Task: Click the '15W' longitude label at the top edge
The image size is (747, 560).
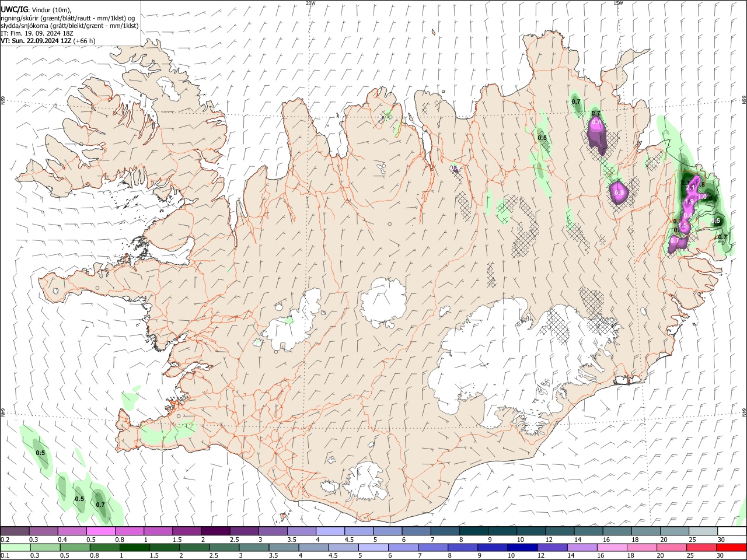Action: pyautogui.click(x=618, y=3)
